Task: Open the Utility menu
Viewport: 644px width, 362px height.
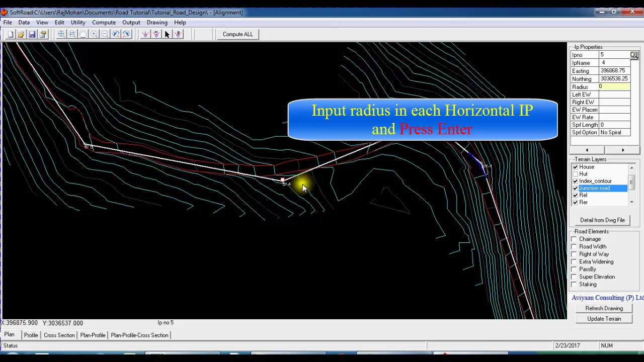Action: click(x=78, y=22)
